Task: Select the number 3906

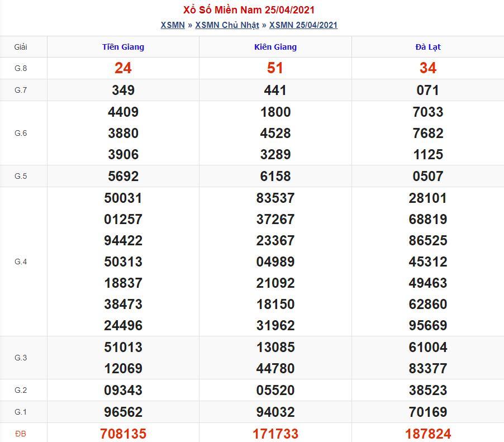Action: point(123,154)
